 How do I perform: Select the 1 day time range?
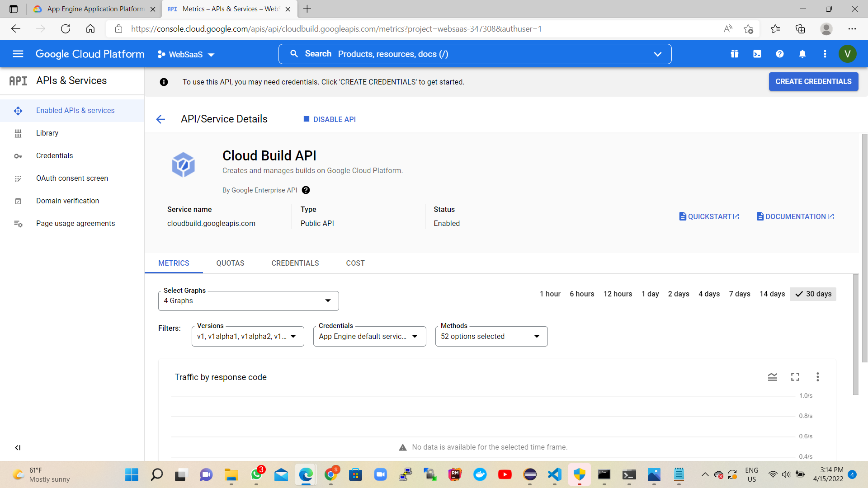click(x=650, y=294)
